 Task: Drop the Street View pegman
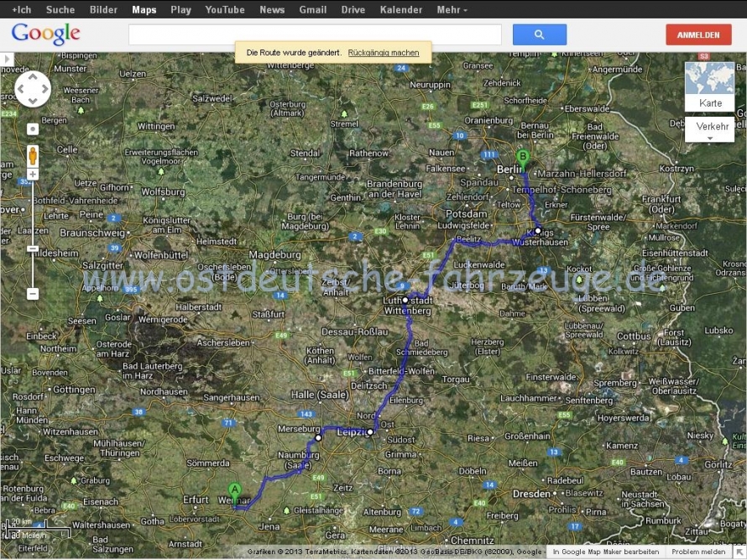33,156
